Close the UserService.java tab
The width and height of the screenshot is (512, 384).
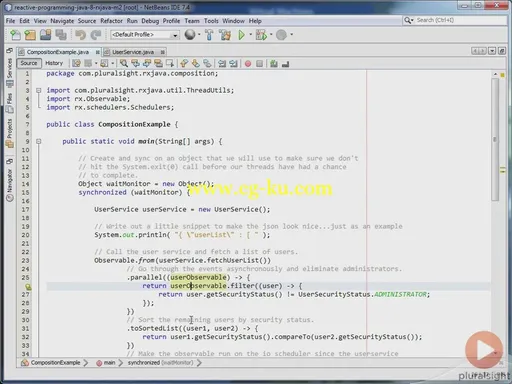pos(162,52)
